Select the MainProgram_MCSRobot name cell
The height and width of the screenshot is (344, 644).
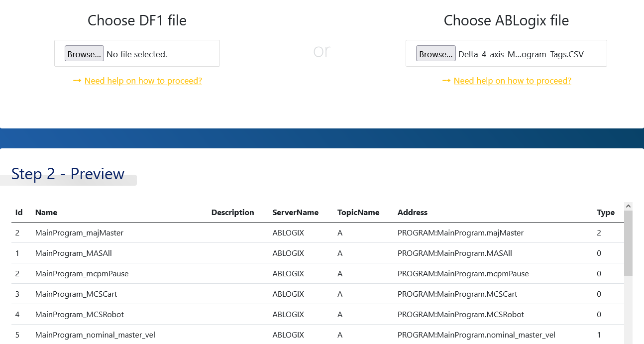point(80,314)
